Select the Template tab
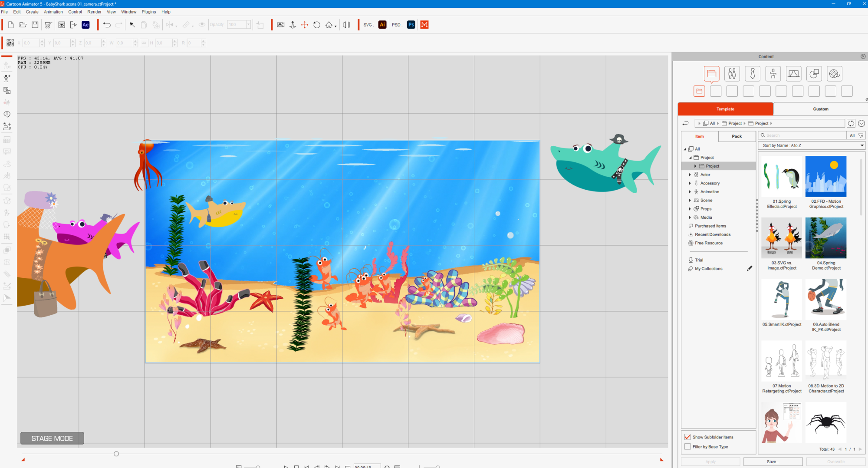The height and width of the screenshot is (468, 868). (x=725, y=109)
